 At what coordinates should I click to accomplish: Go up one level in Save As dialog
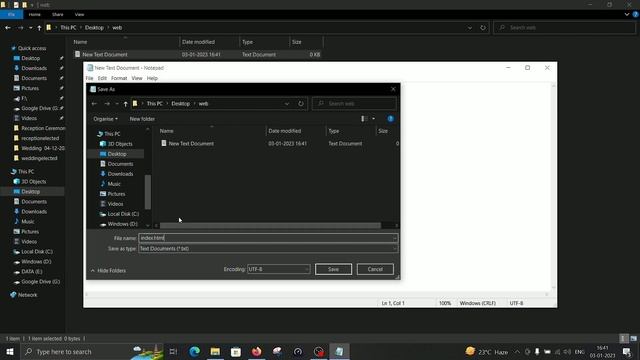tap(125, 104)
